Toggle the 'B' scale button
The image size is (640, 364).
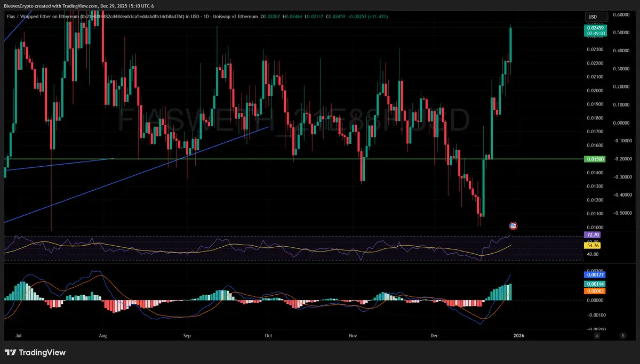point(622,336)
